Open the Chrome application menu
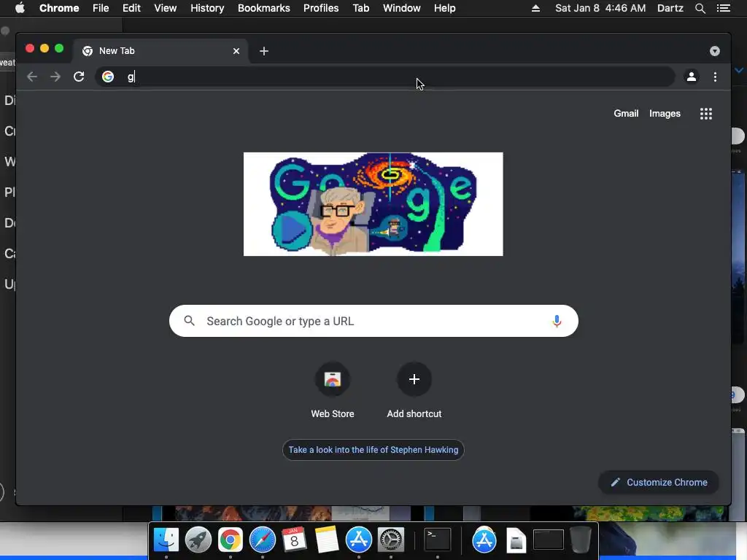 [x=59, y=8]
